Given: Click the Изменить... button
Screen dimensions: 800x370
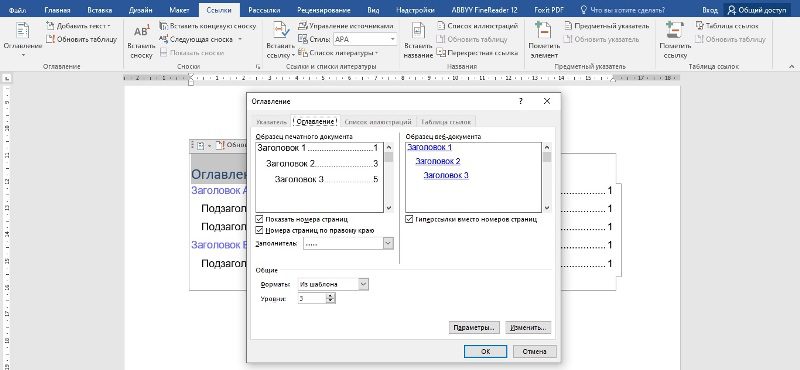Looking at the screenshot, I should point(528,328).
